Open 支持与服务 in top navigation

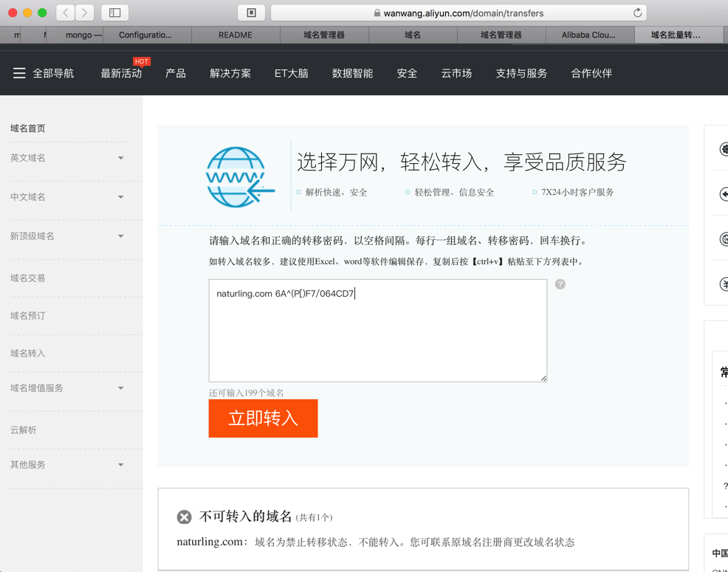[x=521, y=73]
